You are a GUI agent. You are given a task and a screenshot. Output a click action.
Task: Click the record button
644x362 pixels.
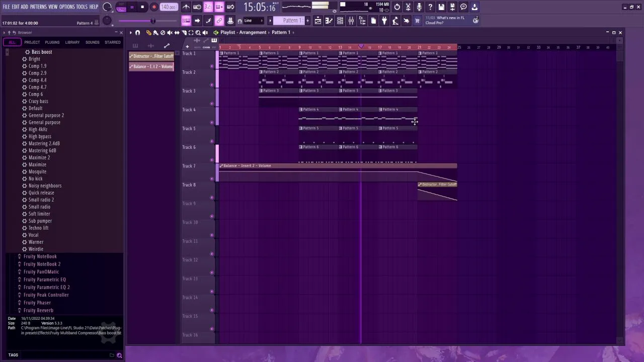pos(154,7)
